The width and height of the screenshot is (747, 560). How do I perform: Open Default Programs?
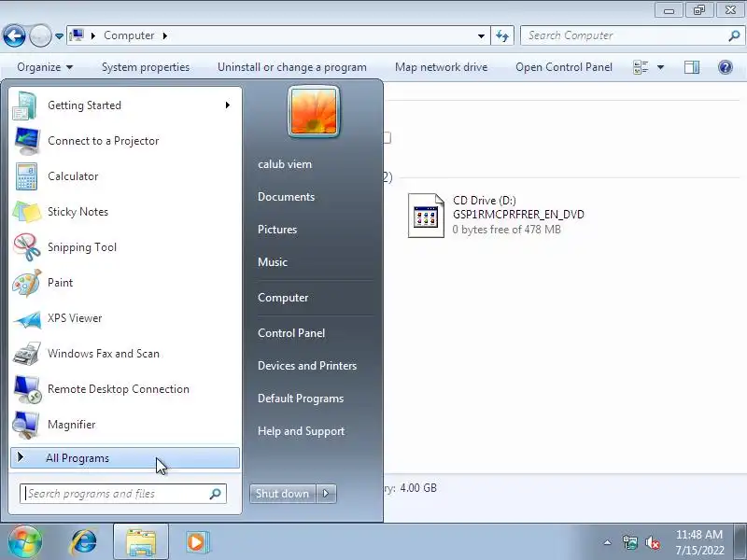coord(301,399)
